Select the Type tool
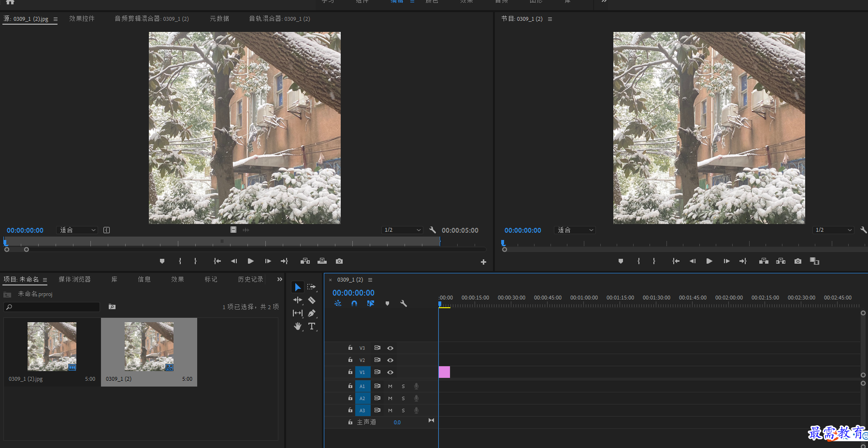868x448 pixels. click(312, 326)
